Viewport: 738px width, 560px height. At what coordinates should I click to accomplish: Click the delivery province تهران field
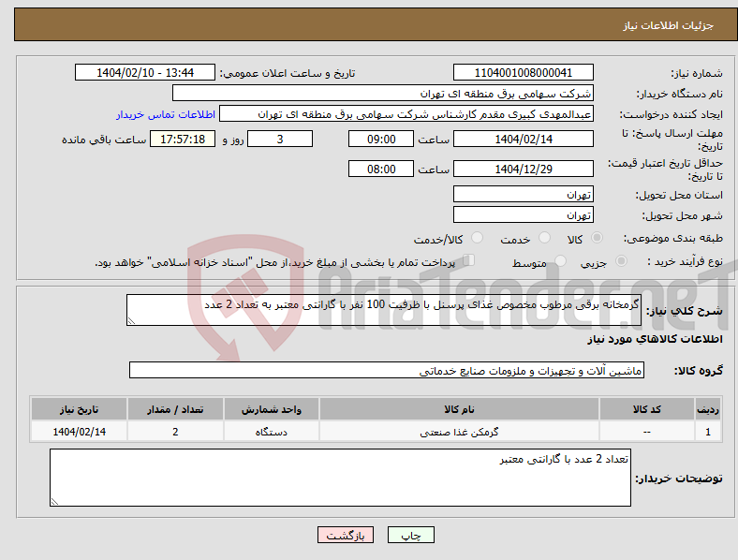point(523,194)
